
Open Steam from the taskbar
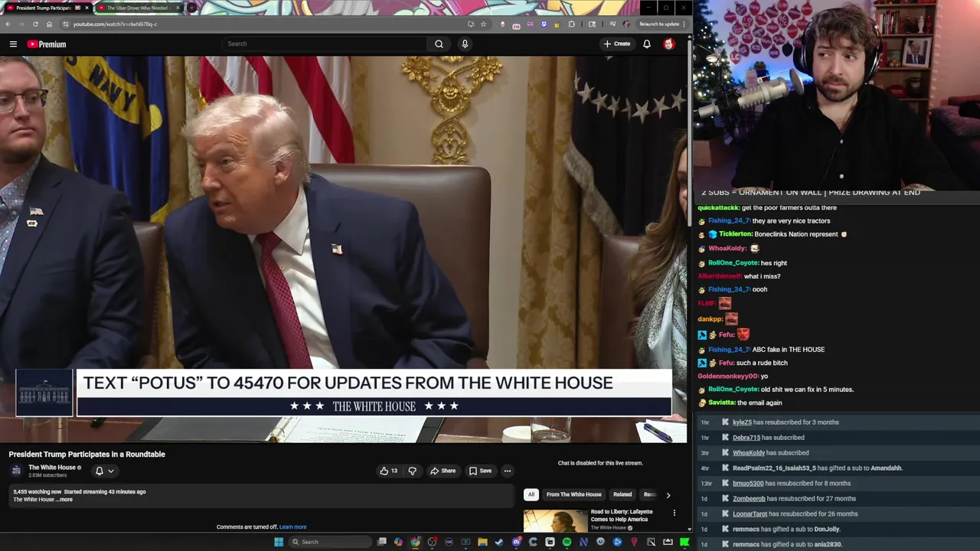499,542
